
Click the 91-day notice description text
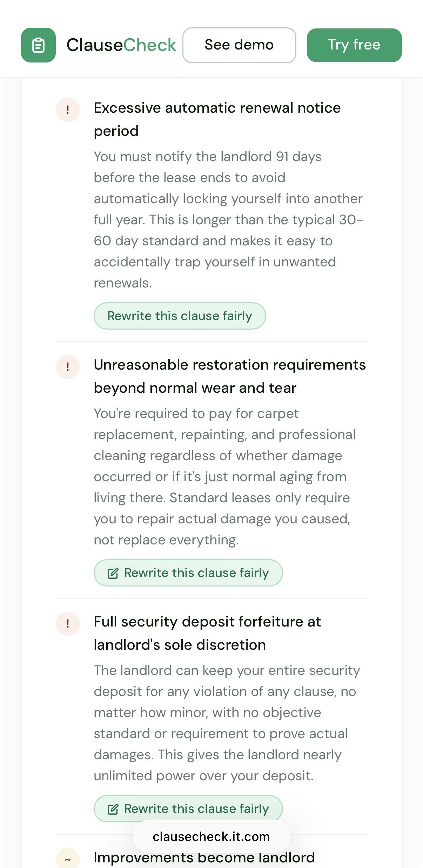(x=228, y=219)
